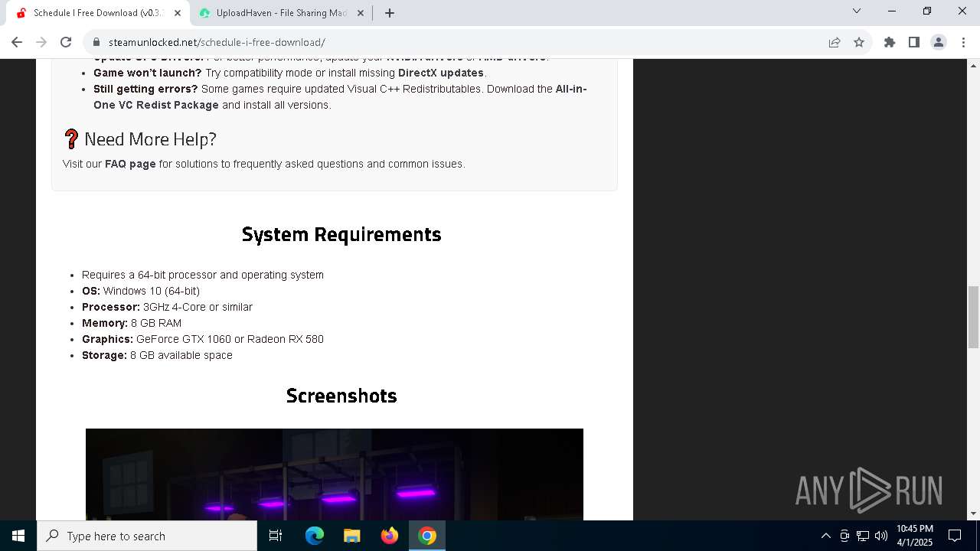Viewport: 980px width, 551px height.
Task: Close the UploadHaven tab
Action: pos(361,13)
